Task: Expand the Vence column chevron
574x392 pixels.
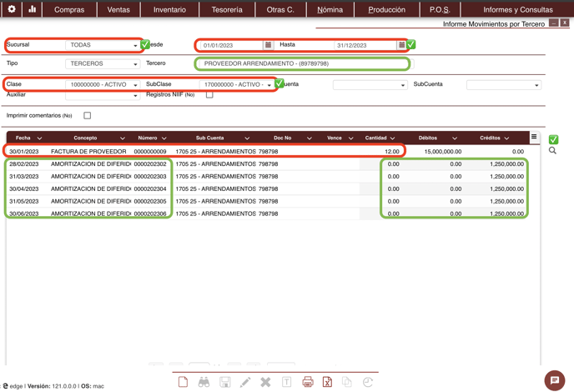Action: [x=350, y=138]
